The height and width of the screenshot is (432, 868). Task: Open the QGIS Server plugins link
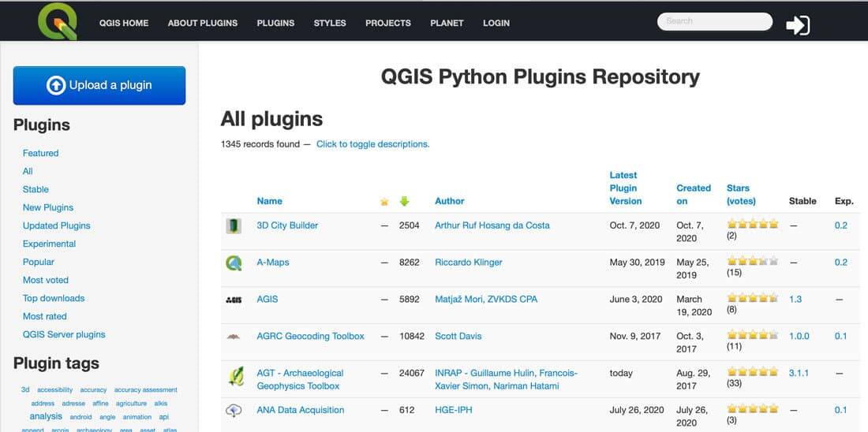pos(64,335)
